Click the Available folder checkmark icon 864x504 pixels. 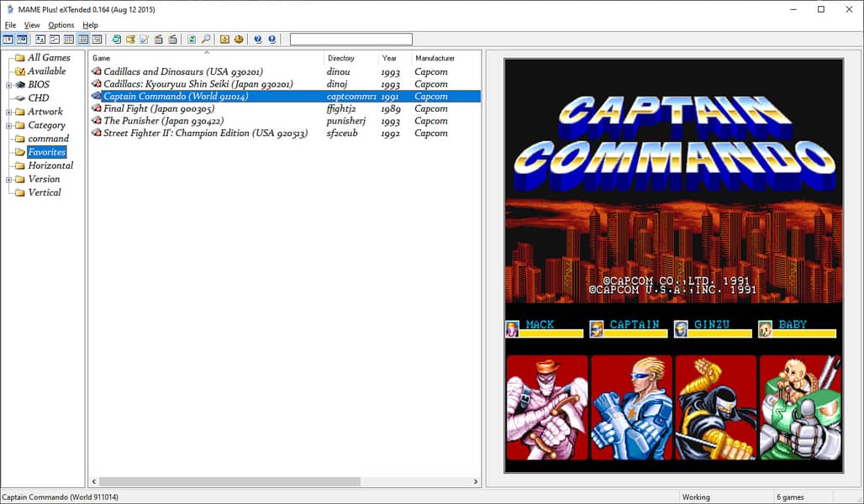click(x=20, y=71)
